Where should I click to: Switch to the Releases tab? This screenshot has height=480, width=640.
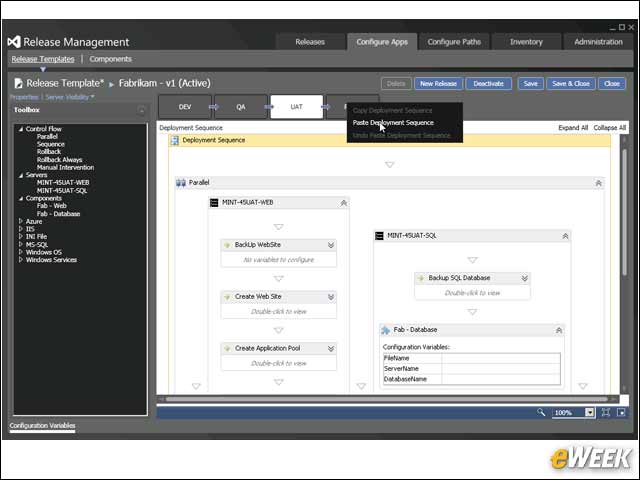pyautogui.click(x=310, y=42)
